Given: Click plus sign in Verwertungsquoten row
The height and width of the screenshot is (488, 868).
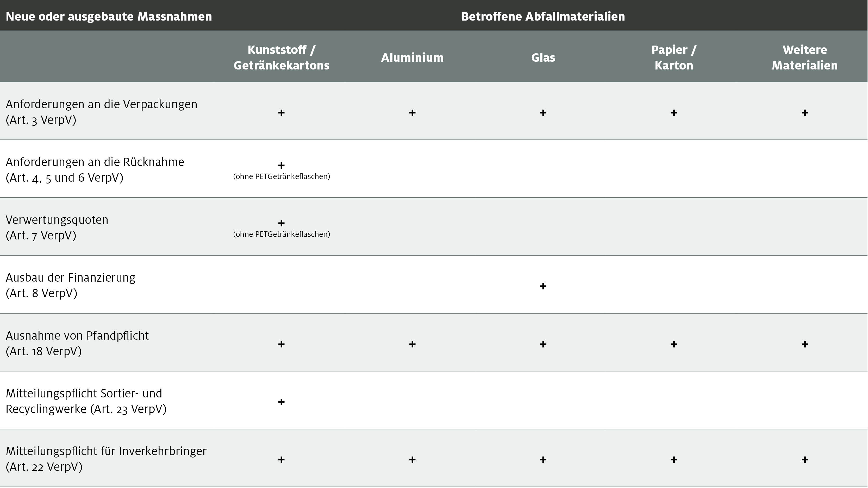Looking at the screenshot, I should (x=281, y=223).
